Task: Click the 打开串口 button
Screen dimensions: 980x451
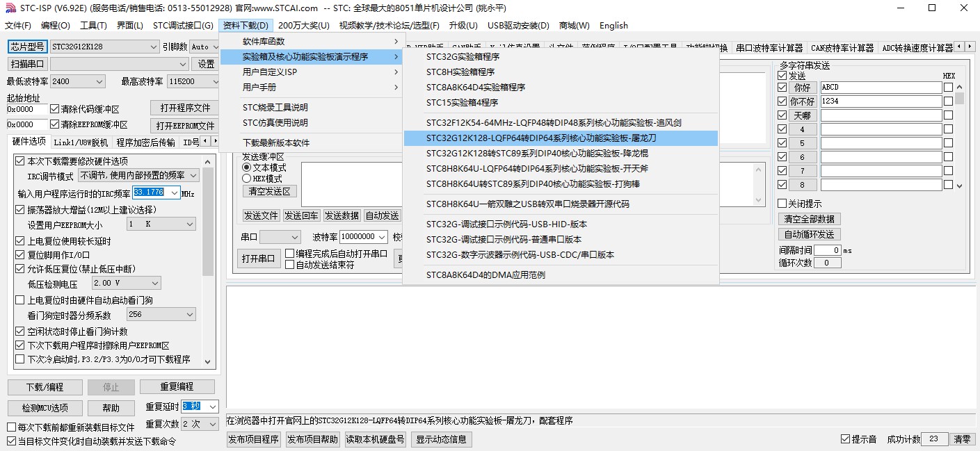Action: [x=258, y=259]
